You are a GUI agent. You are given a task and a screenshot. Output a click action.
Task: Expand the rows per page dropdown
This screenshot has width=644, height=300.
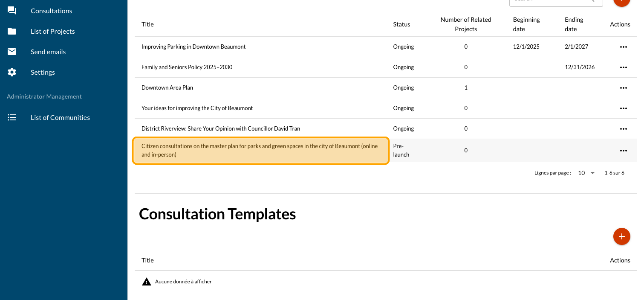pos(586,173)
